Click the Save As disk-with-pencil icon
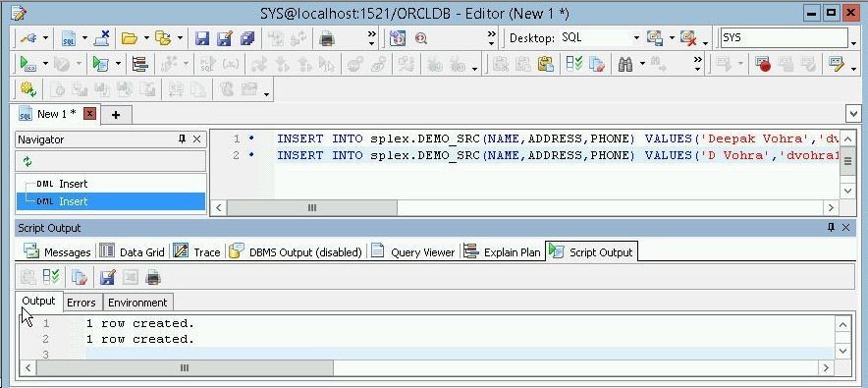The height and width of the screenshot is (388, 868). pos(225,37)
